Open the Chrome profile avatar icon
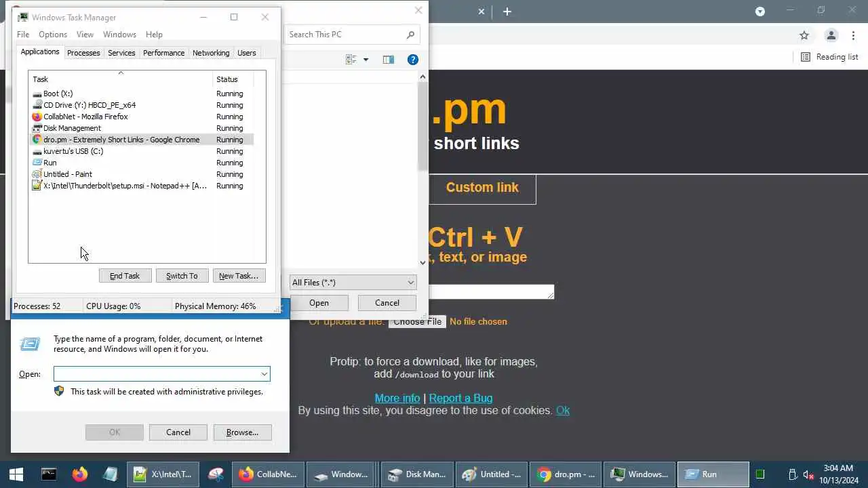 coord(831,35)
